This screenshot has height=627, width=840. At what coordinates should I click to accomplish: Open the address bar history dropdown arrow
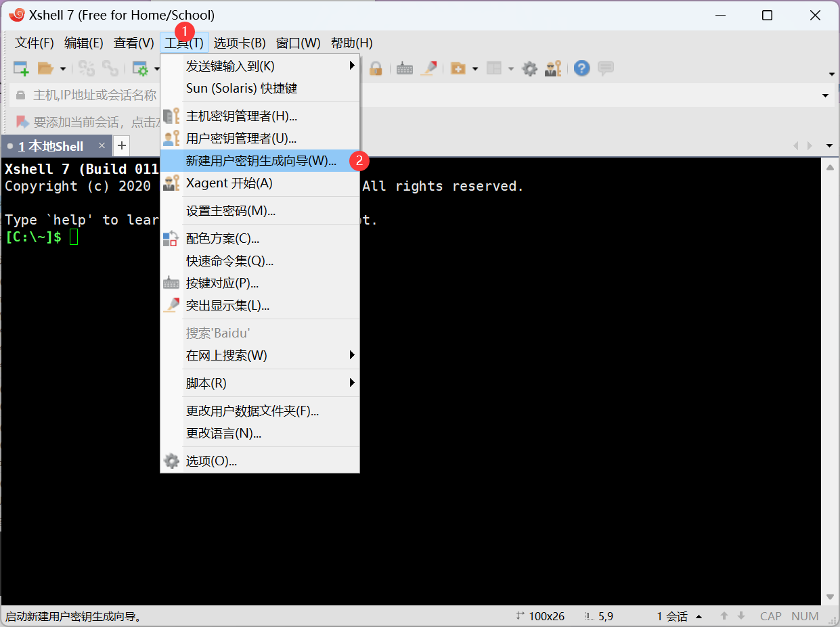pos(825,95)
